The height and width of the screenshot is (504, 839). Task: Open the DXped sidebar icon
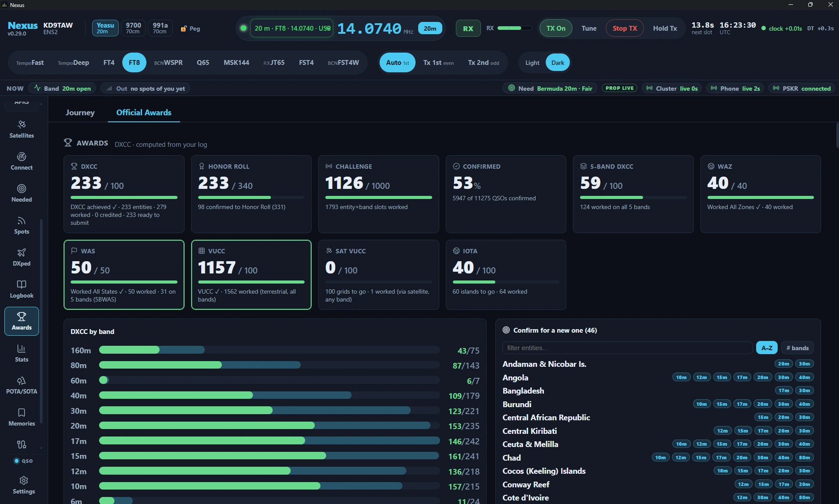pos(21,257)
